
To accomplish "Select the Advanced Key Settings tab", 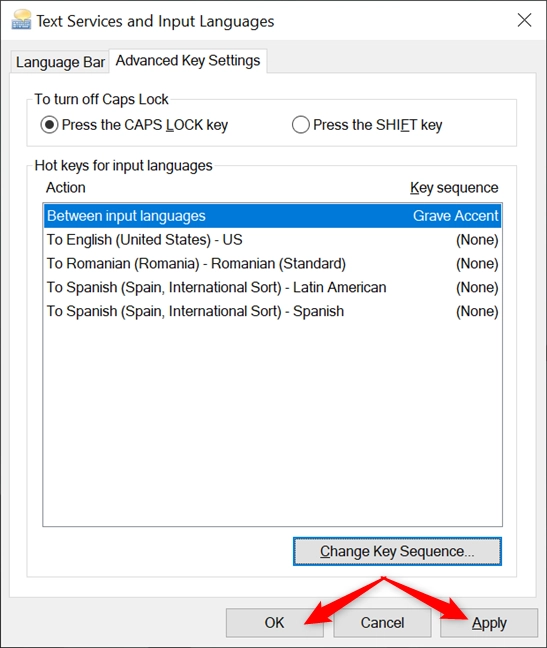I will click(188, 61).
